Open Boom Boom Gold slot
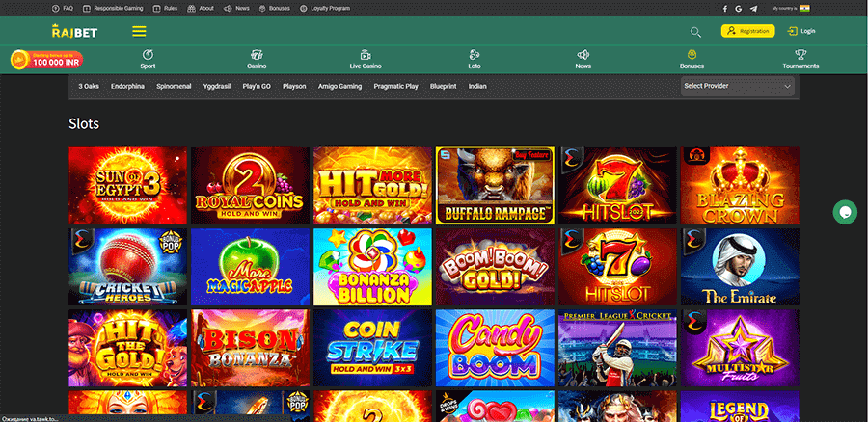Image resolution: width=868 pixels, height=422 pixels. [x=495, y=267]
